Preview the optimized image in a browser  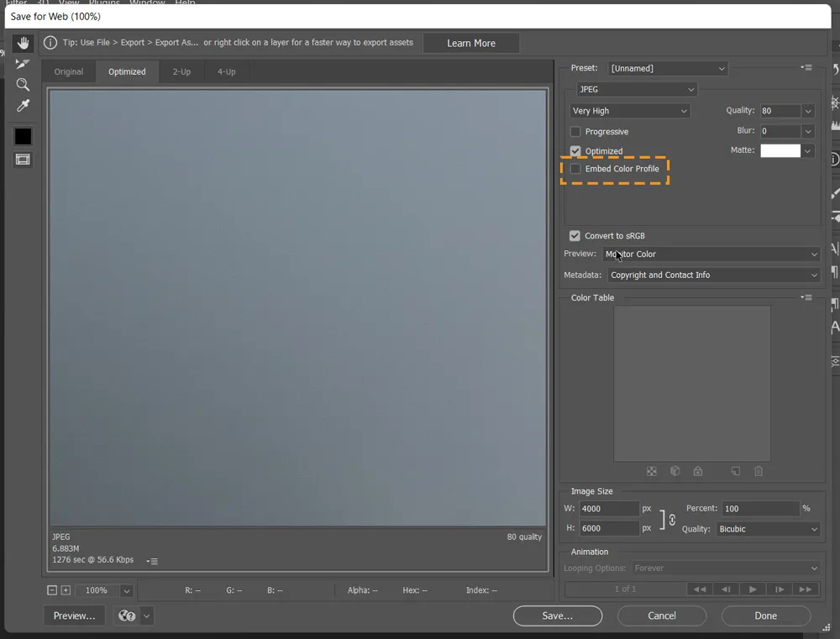point(73,615)
